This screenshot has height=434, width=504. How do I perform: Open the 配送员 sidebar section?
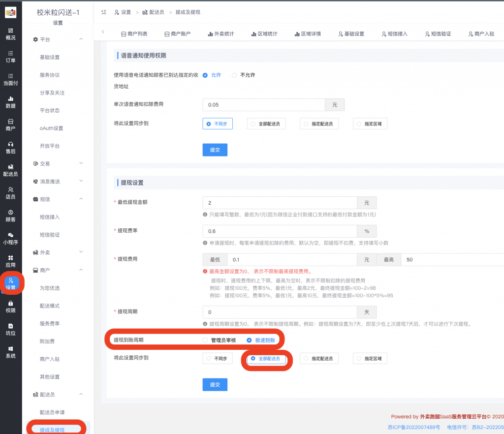pos(11,171)
